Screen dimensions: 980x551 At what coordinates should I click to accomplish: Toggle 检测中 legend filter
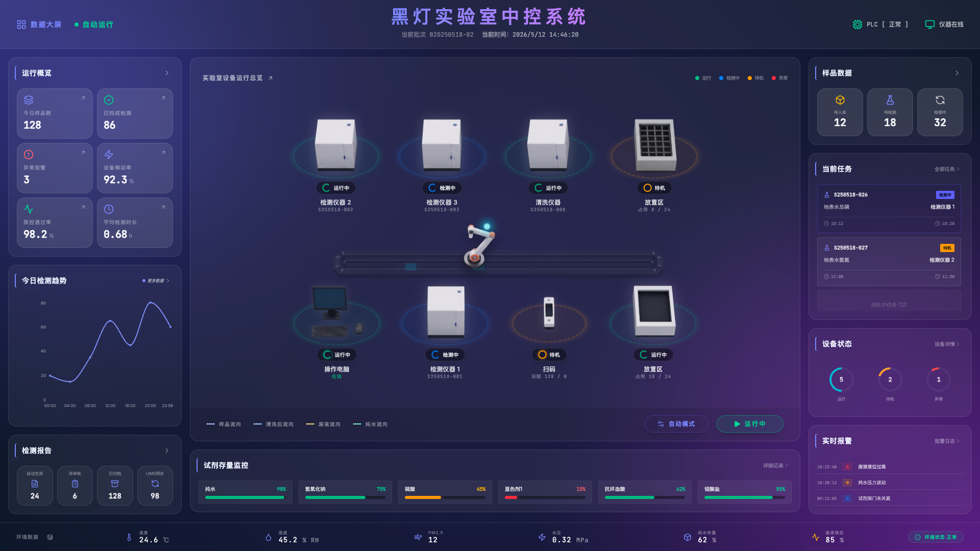729,78
